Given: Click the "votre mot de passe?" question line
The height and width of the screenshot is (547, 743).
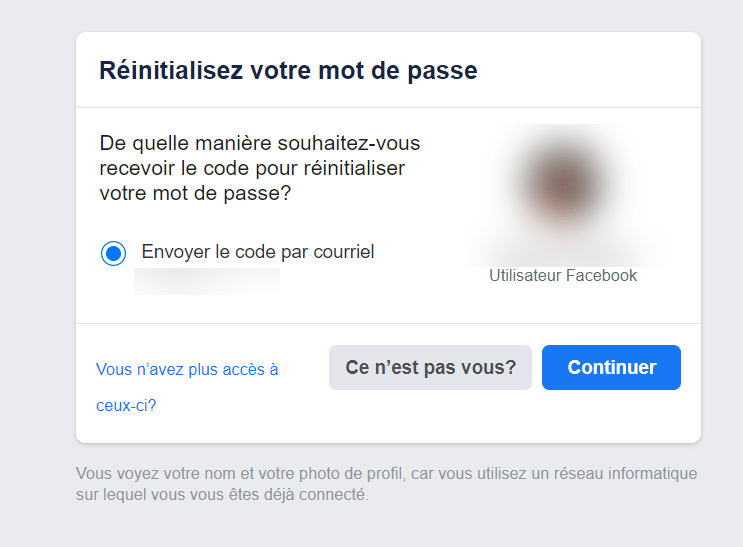Looking at the screenshot, I should [x=195, y=193].
